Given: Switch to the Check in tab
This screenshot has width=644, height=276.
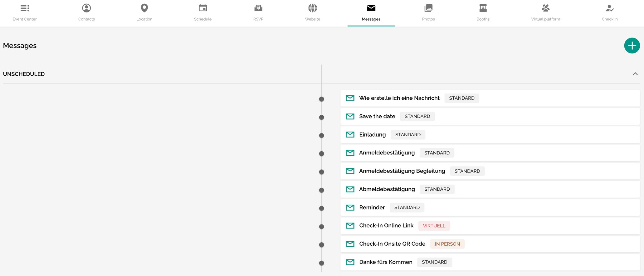Looking at the screenshot, I should coord(609,13).
